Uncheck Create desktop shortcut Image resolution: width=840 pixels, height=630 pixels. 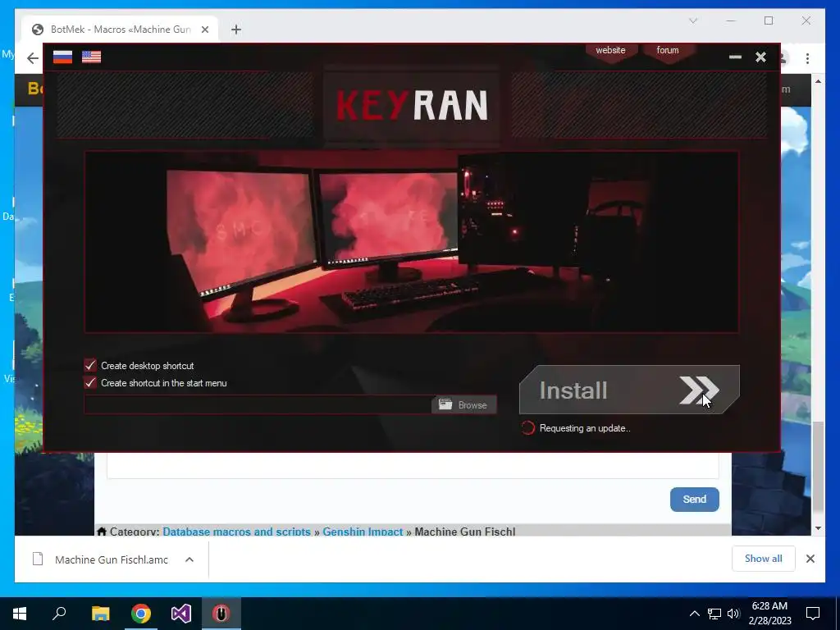[90, 365]
